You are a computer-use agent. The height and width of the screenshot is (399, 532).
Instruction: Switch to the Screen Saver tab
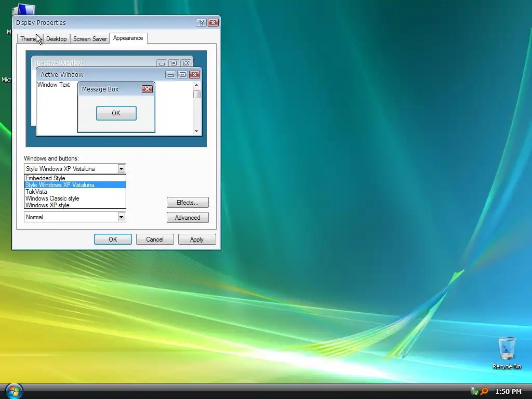pos(90,38)
